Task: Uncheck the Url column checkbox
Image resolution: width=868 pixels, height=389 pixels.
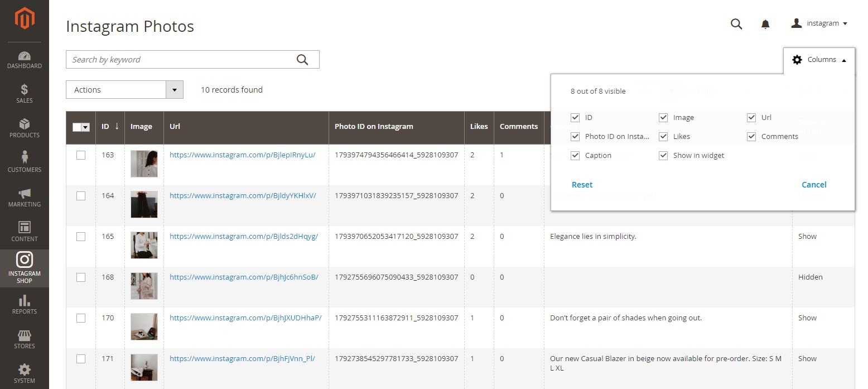Action: (x=751, y=118)
